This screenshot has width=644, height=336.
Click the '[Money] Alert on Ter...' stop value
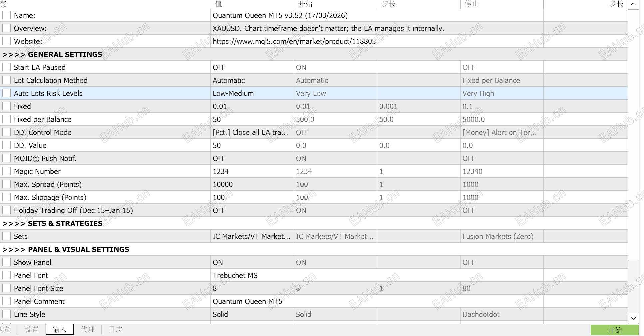(x=499, y=132)
